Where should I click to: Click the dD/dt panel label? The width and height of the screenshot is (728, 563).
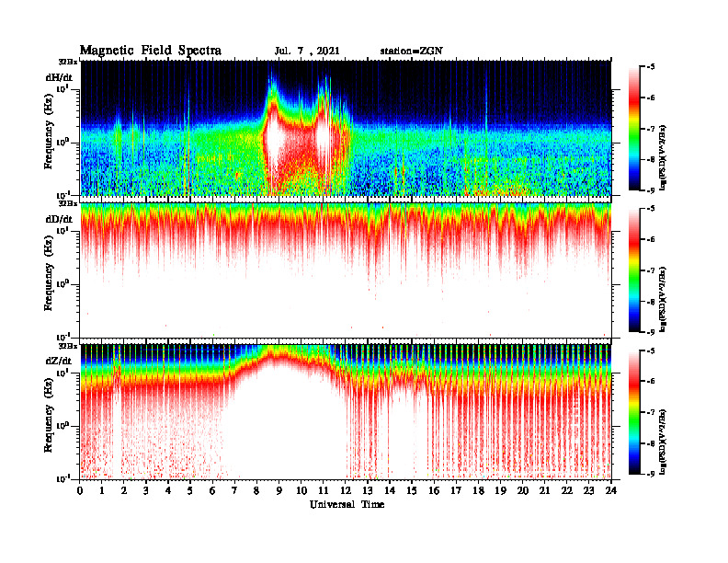click(x=59, y=219)
